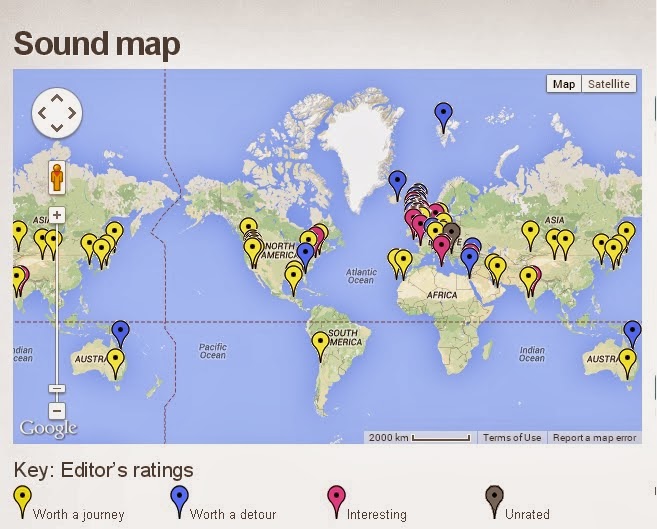
Task: Open the brown unrated pin in Europe
Action: [452, 232]
